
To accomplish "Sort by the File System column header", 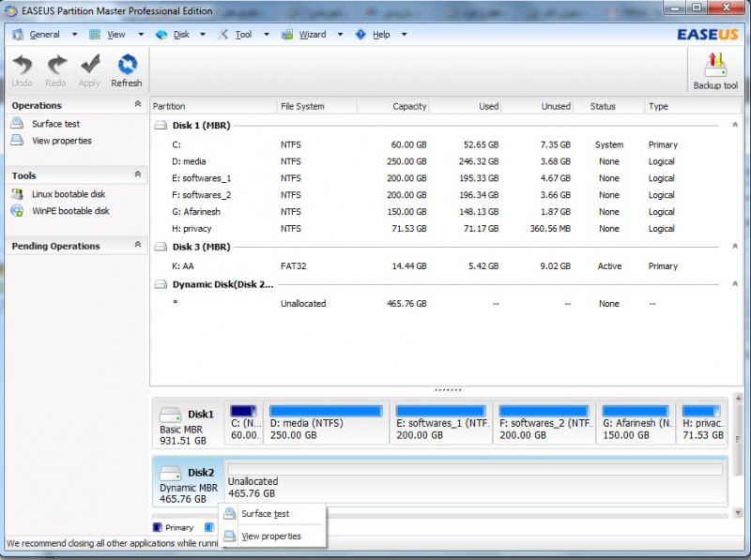I will [x=317, y=106].
